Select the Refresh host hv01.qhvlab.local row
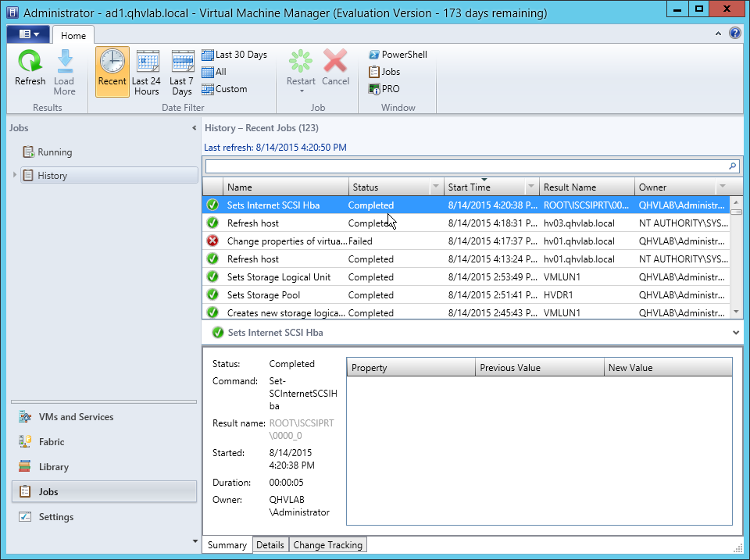Screen dimensions: 750x560 pyautogui.click(x=466, y=259)
